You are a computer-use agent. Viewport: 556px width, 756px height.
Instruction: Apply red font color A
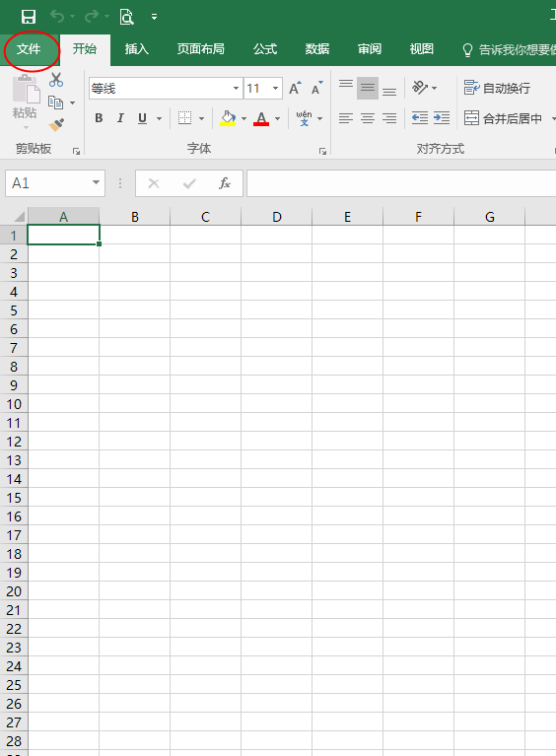(x=261, y=118)
